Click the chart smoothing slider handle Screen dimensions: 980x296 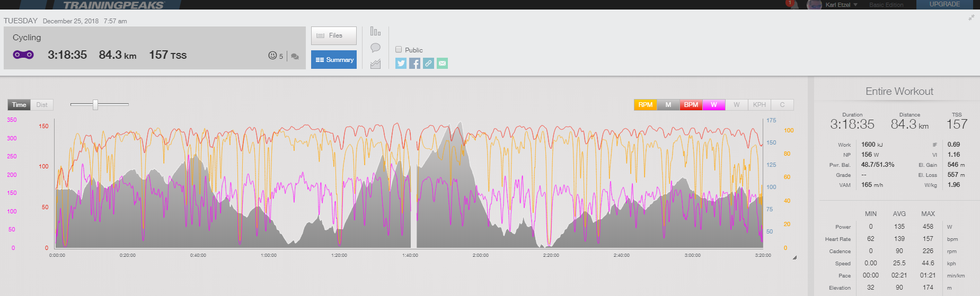coord(95,104)
